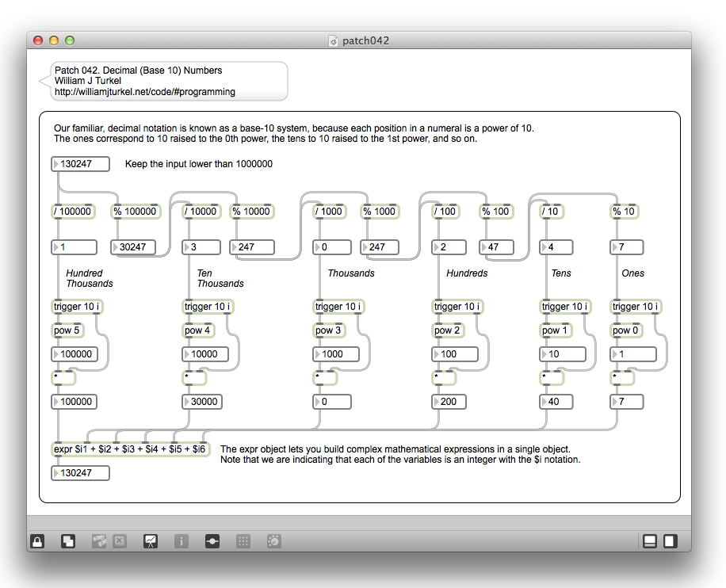Click the Hundreds 'trigger 10 i' object

(x=457, y=307)
